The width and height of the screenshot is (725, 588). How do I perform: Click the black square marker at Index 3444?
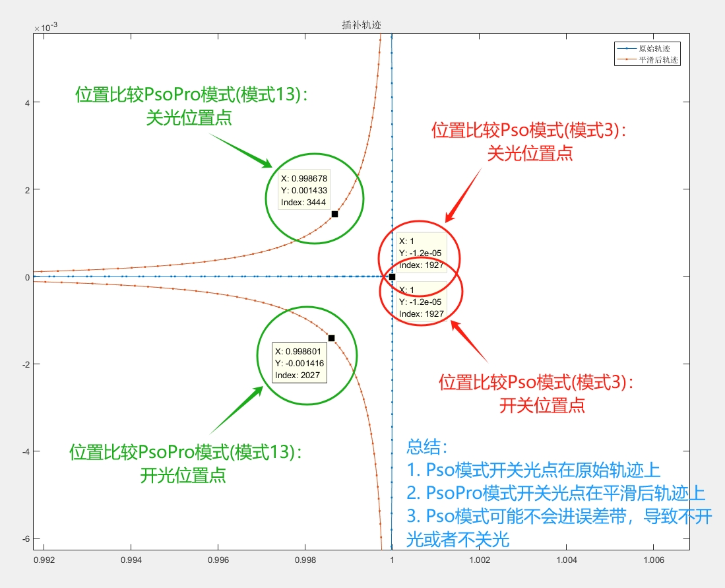[335, 213]
